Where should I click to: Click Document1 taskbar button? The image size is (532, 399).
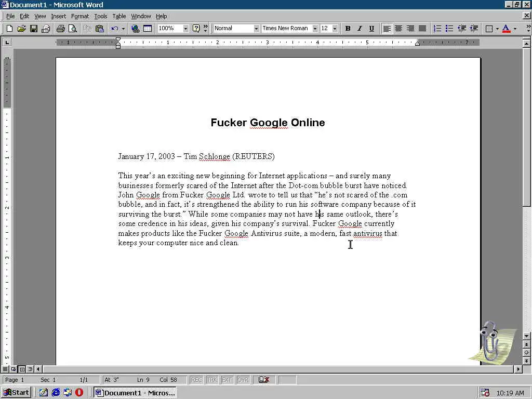(136, 393)
